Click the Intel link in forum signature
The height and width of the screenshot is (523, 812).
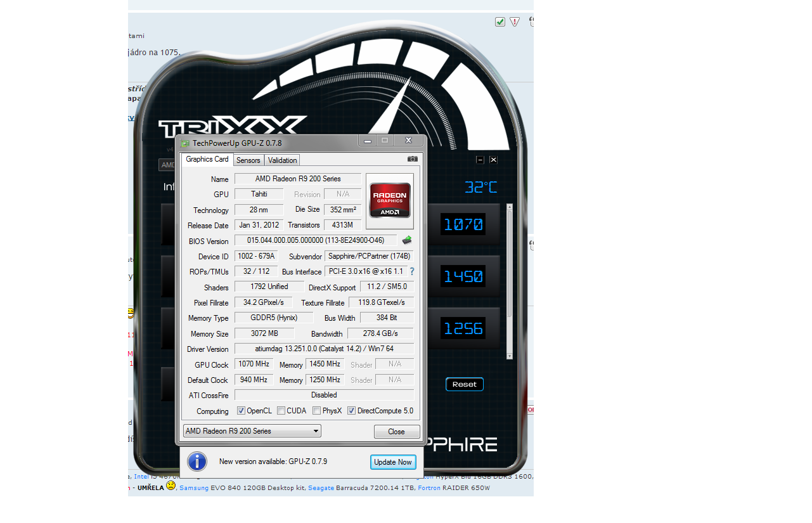tap(140, 476)
